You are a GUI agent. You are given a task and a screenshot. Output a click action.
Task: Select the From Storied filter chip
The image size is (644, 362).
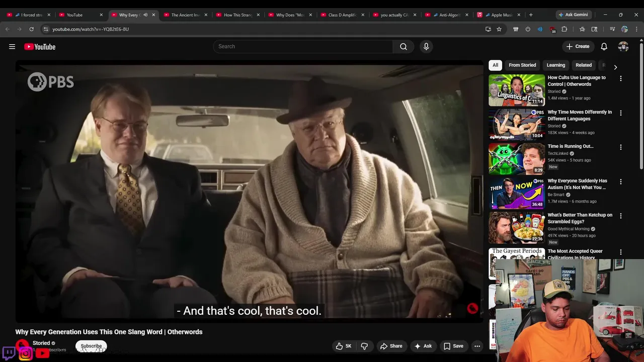pos(522,65)
